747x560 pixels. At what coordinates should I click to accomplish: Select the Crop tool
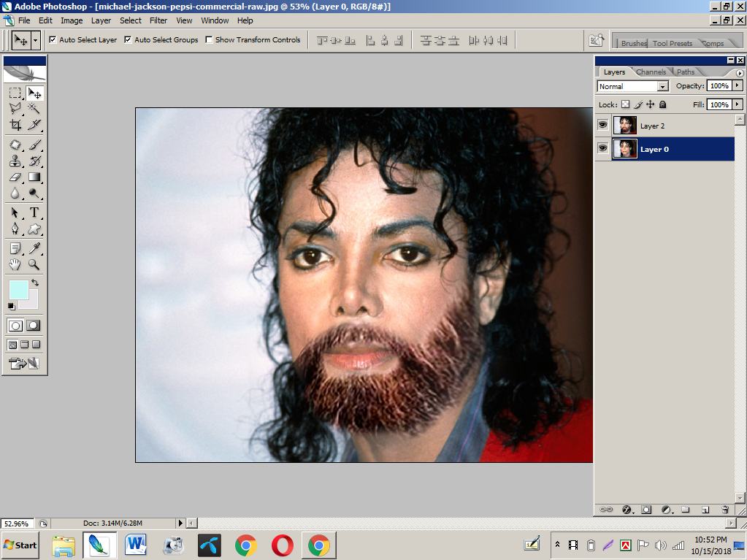[15, 125]
